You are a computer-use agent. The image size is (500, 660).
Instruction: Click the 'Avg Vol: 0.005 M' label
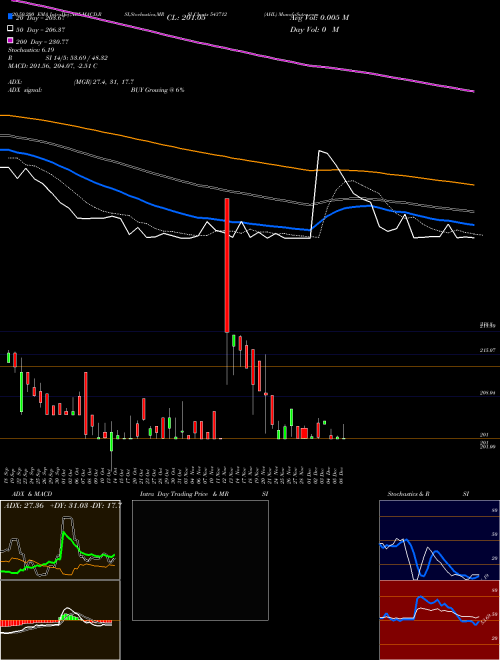tap(319, 17)
